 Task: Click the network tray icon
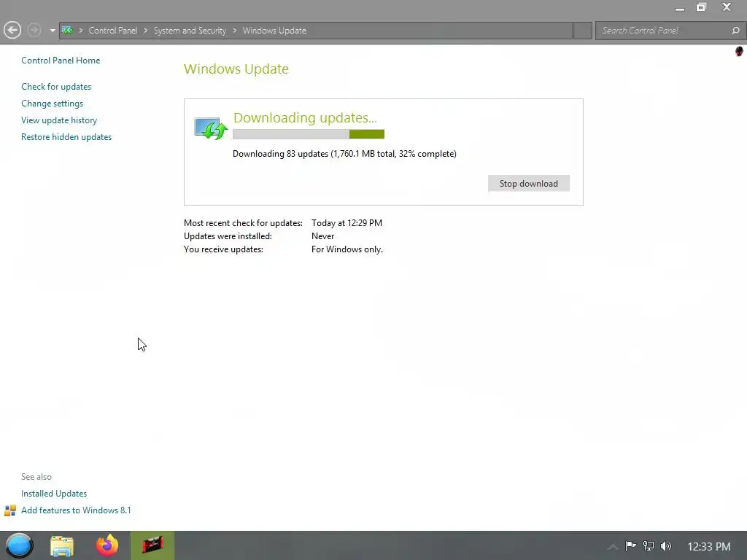tap(648, 546)
